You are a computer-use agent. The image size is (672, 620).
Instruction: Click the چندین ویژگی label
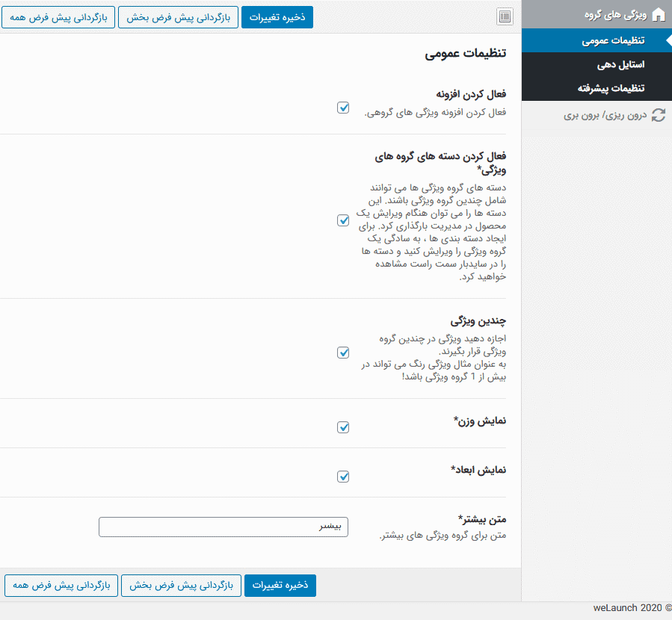click(478, 320)
